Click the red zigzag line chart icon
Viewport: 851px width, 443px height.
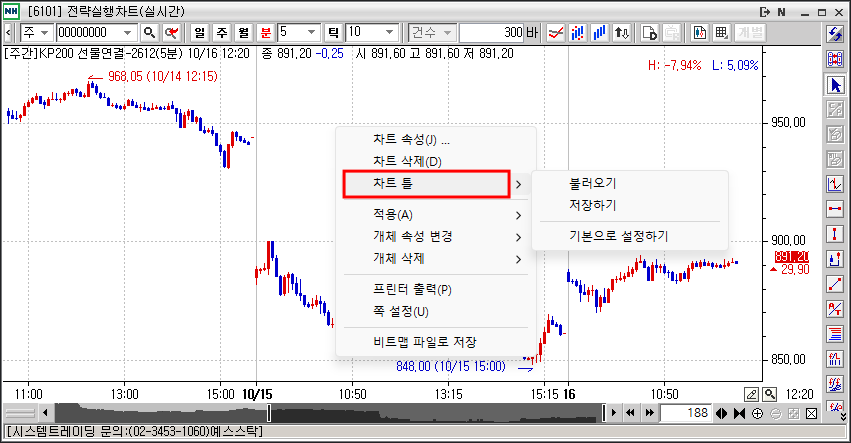(x=555, y=33)
